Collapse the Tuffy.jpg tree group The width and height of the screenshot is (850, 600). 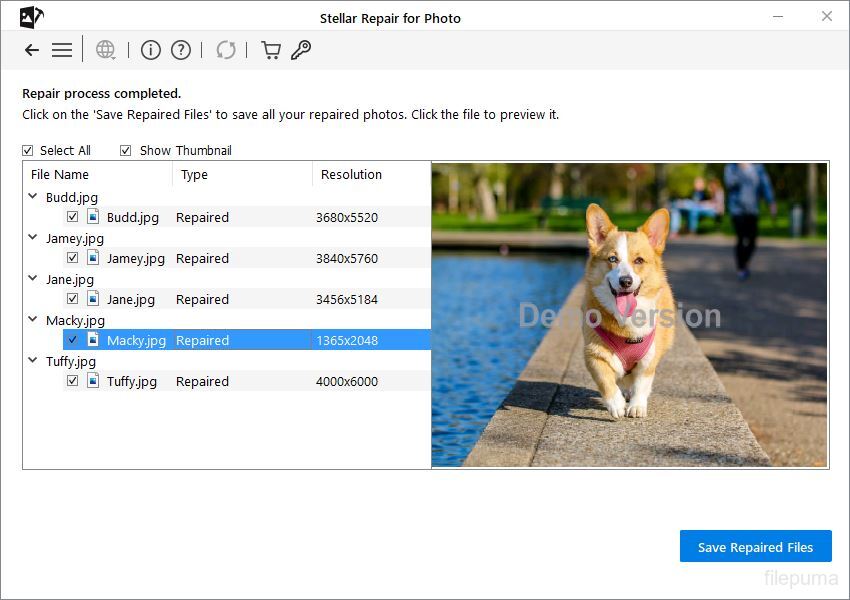tap(33, 361)
